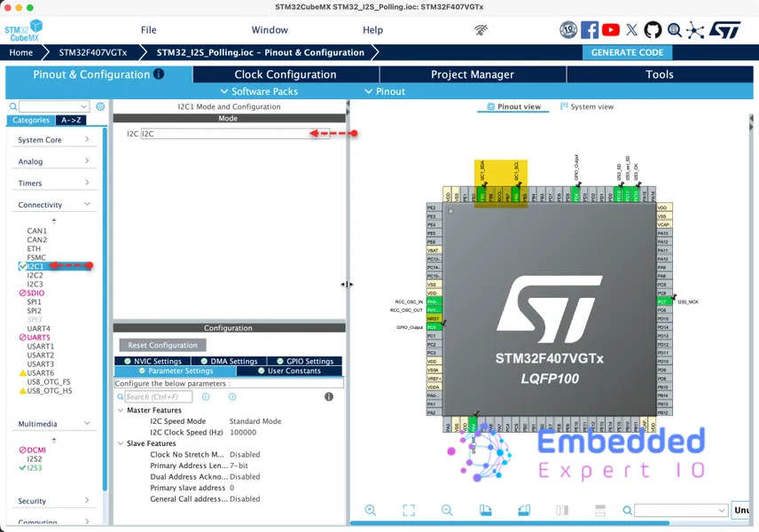
Task: Open the YouTube icon link
Action: [610, 30]
